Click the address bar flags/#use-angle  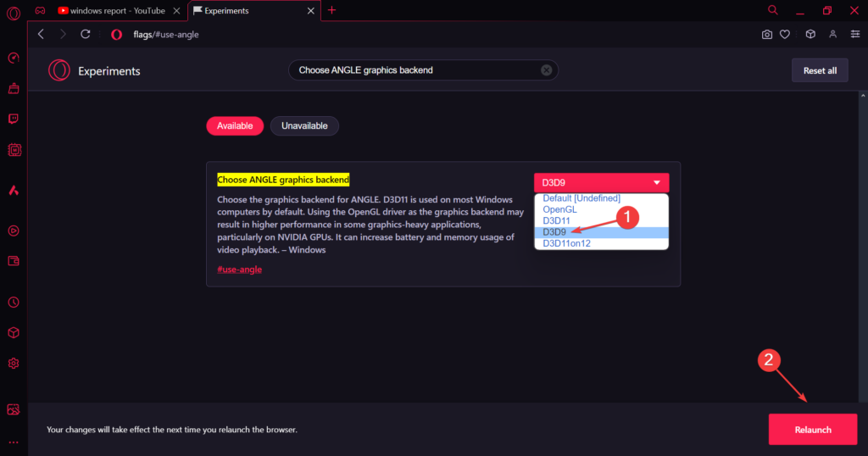(x=166, y=34)
